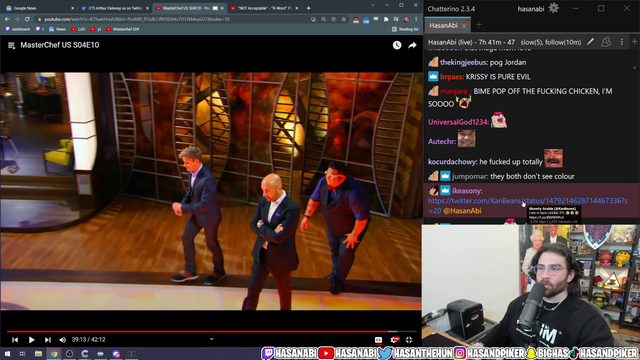Close the HasanAbi Chatterino tab
The height and width of the screenshot is (360, 640).
click(x=464, y=26)
